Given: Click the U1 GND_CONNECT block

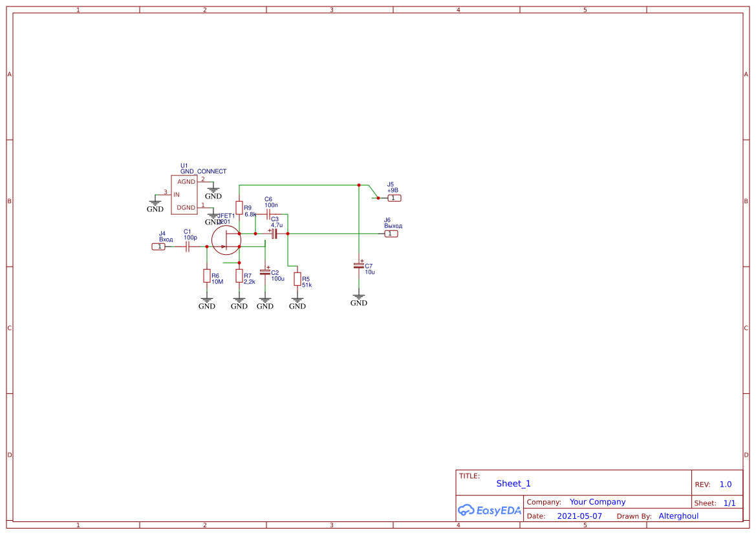Looking at the screenshot, I should [x=185, y=194].
